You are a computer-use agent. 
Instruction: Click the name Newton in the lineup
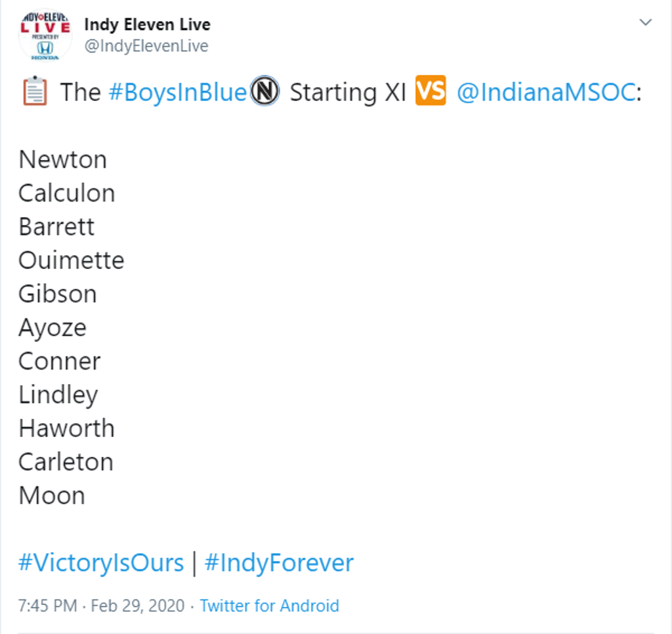tap(62, 159)
